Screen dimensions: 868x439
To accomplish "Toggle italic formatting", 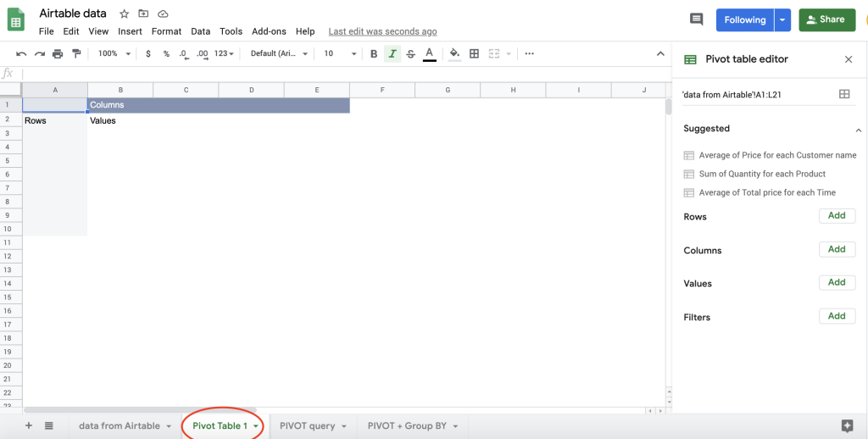I will pos(392,53).
